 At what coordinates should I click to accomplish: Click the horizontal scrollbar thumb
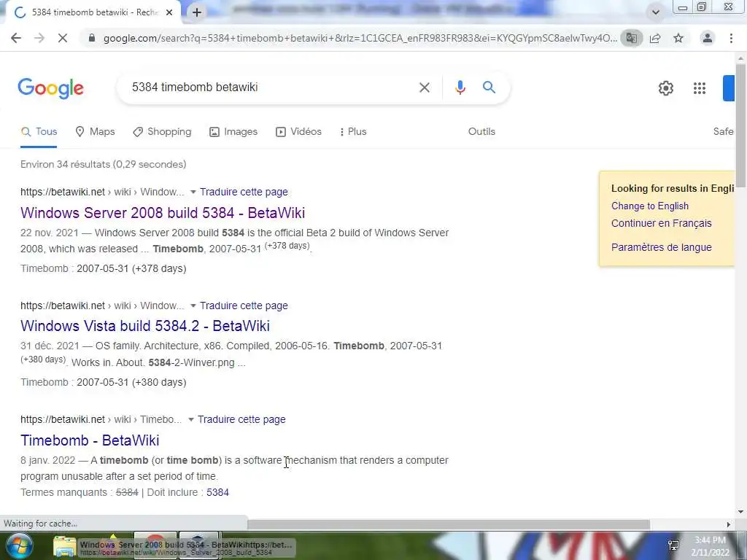pos(449,524)
